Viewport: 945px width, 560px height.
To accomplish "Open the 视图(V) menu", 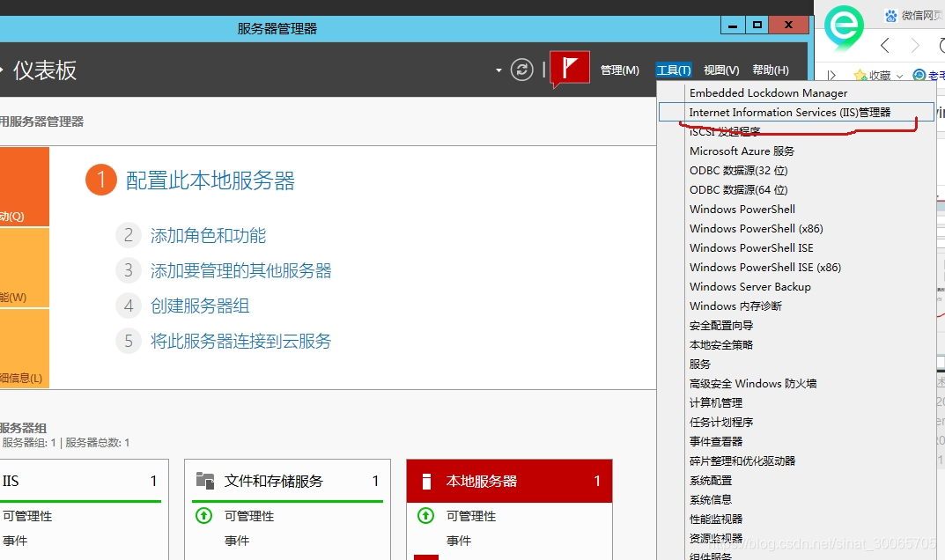I will (x=721, y=70).
